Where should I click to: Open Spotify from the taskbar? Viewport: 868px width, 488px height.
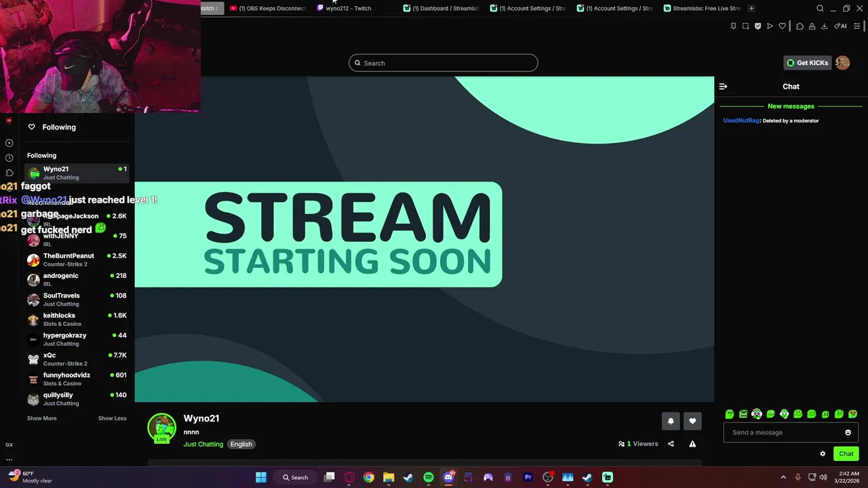pyautogui.click(x=429, y=477)
